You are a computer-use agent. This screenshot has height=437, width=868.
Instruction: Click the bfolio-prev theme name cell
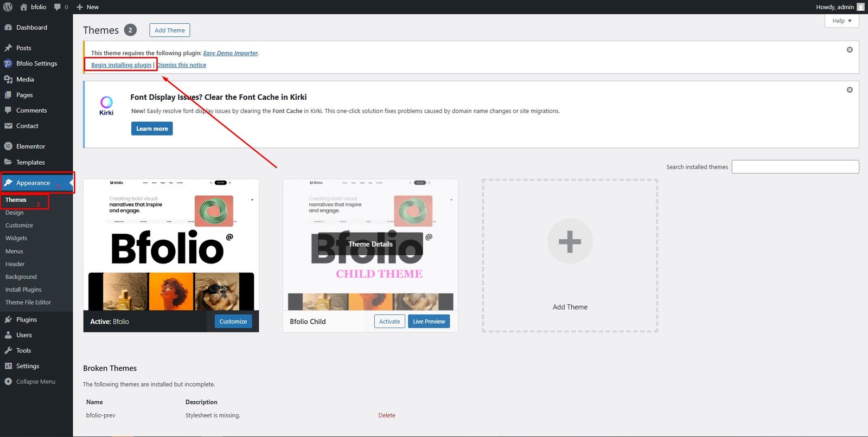[x=101, y=415]
